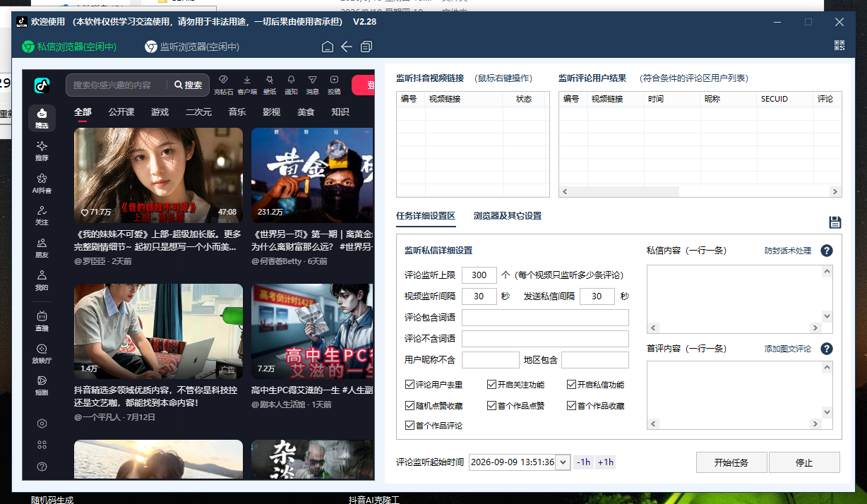Open the 《我的妹妹不可爱》 video thumbnail
The width and height of the screenshot is (867, 504).
click(x=158, y=175)
